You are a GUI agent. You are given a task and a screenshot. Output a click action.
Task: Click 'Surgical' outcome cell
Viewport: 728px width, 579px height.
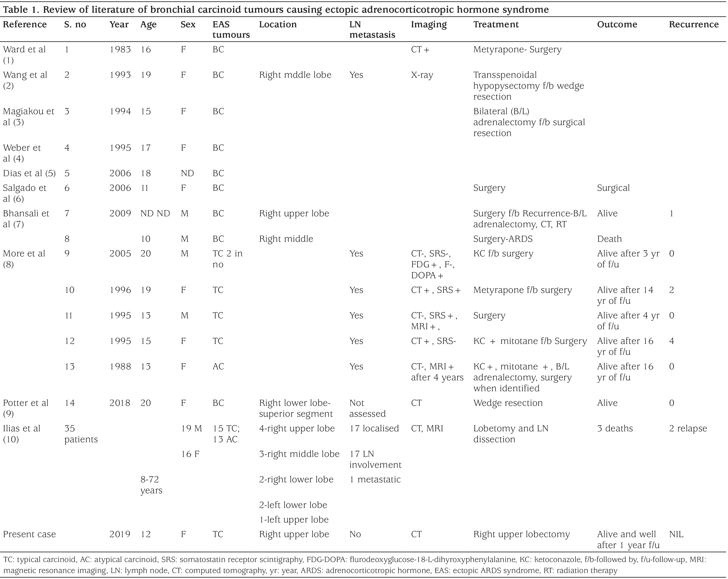(x=613, y=188)
